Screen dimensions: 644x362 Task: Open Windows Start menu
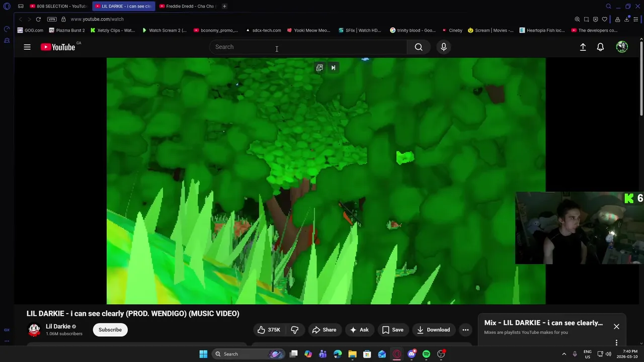[x=203, y=354]
